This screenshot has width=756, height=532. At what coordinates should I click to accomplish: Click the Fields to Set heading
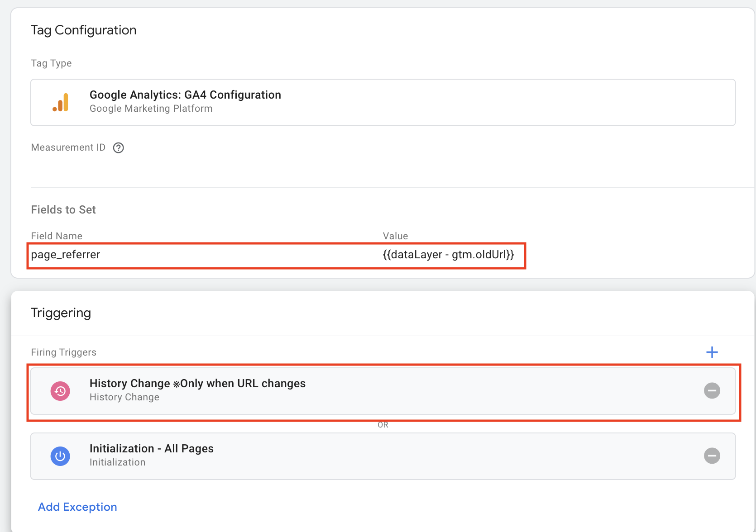pyautogui.click(x=63, y=210)
